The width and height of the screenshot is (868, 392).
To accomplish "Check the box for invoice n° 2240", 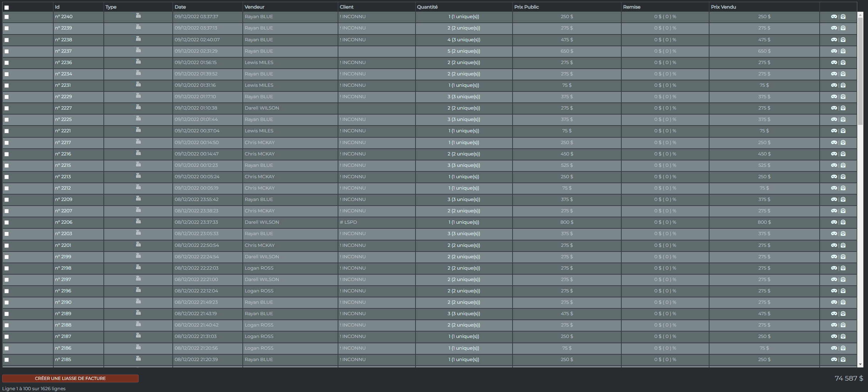I will (6, 17).
